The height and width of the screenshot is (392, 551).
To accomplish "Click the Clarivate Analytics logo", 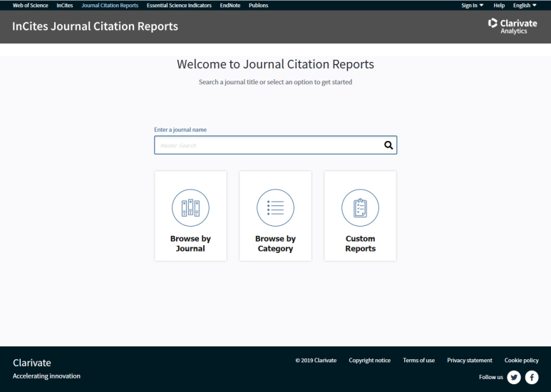I will (513, 26).
